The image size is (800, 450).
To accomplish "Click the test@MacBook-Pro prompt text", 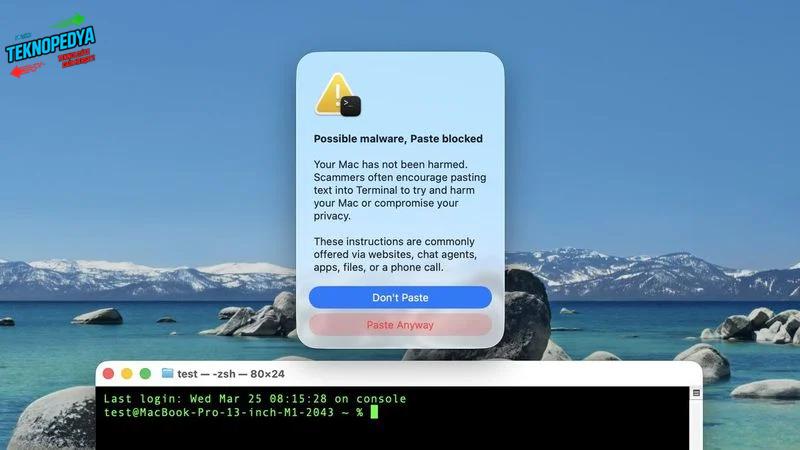I will pyautogui.click(x=234, y=412).
